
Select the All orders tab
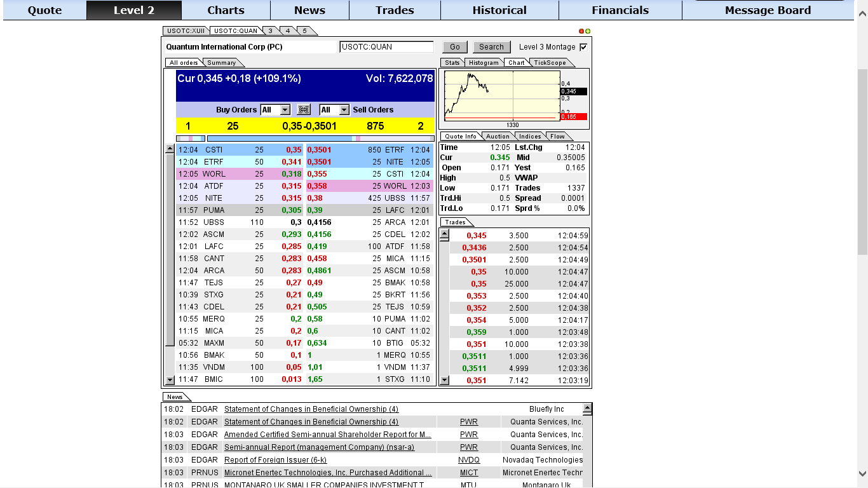click(184, 62)
